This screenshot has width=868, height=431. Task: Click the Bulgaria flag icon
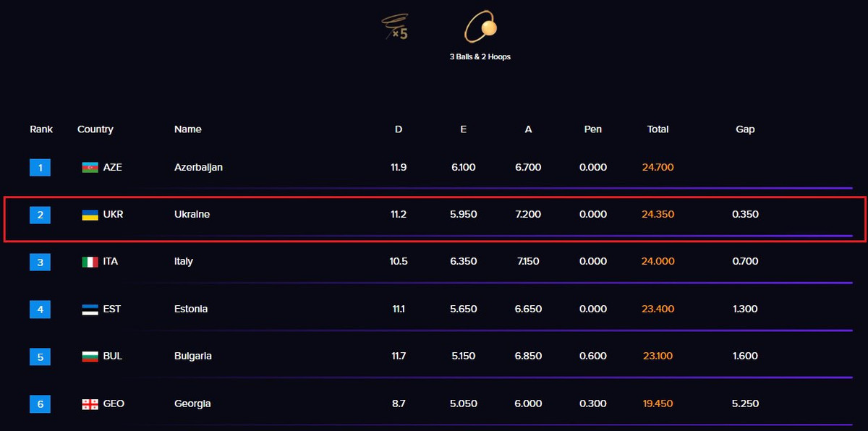tap(90, 357)
